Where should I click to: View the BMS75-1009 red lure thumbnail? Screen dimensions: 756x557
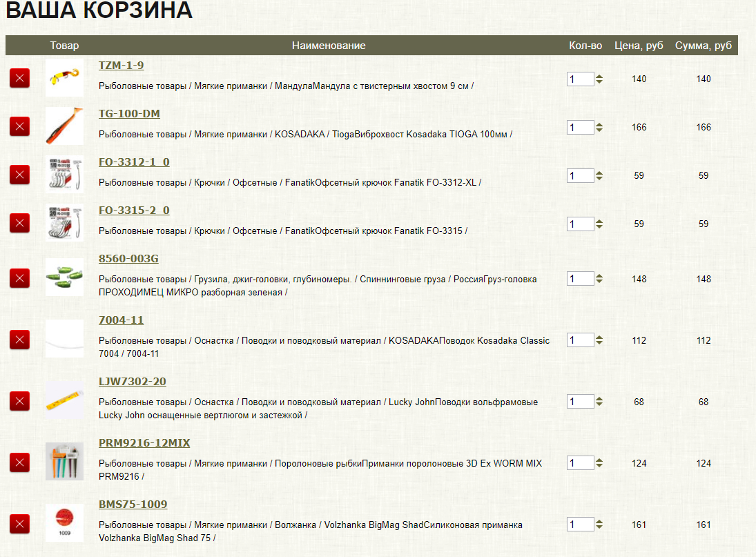coord(64,522)
